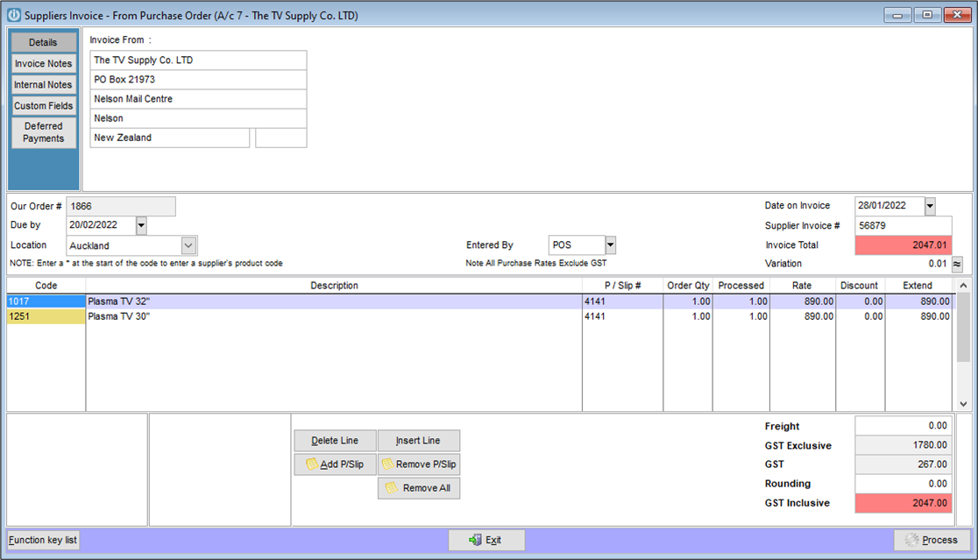Click the application icon in title bar

point(14,15)
